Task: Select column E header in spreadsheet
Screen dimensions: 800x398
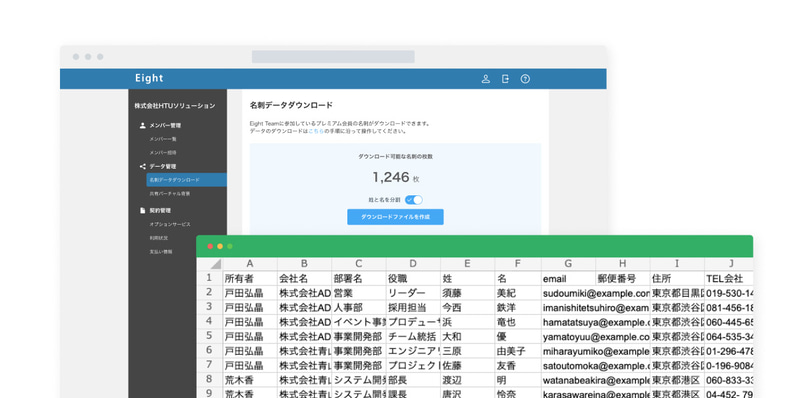Action: [x=467, y=264]
